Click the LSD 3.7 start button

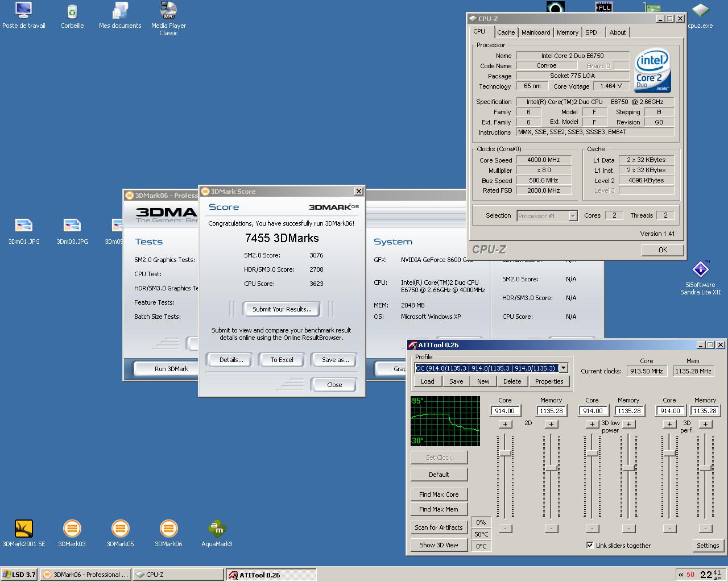coord(19,575)
